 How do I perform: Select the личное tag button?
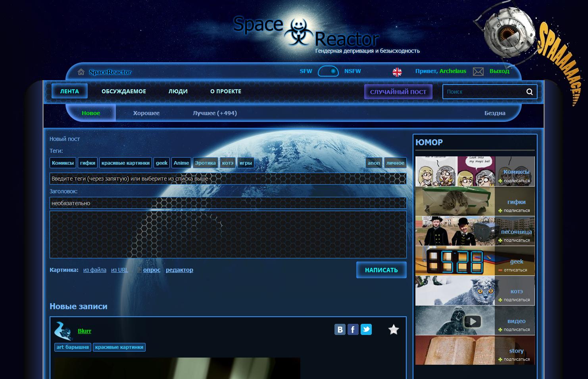pyautogui.click(x=395, y=163)
